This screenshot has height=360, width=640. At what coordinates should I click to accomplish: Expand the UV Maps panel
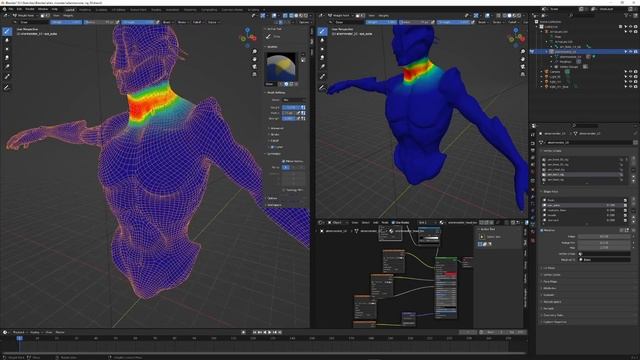pyautogui.click(x=549, y=268)
